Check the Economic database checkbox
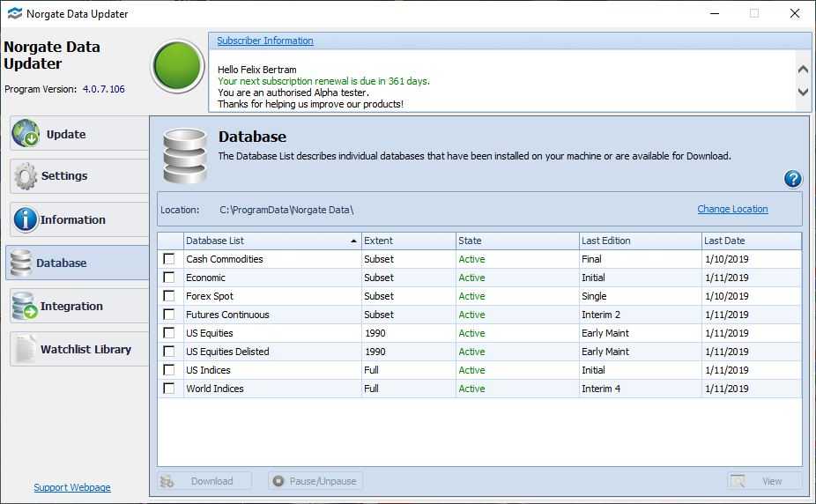 click(x=169, y=278)
